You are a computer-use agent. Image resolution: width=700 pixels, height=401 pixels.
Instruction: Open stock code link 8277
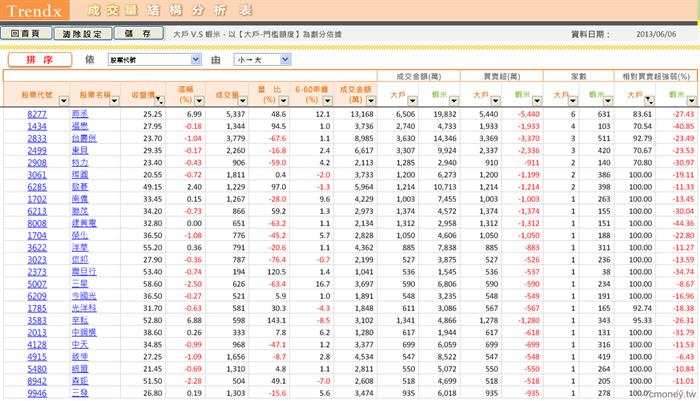[x=37, y=114]
